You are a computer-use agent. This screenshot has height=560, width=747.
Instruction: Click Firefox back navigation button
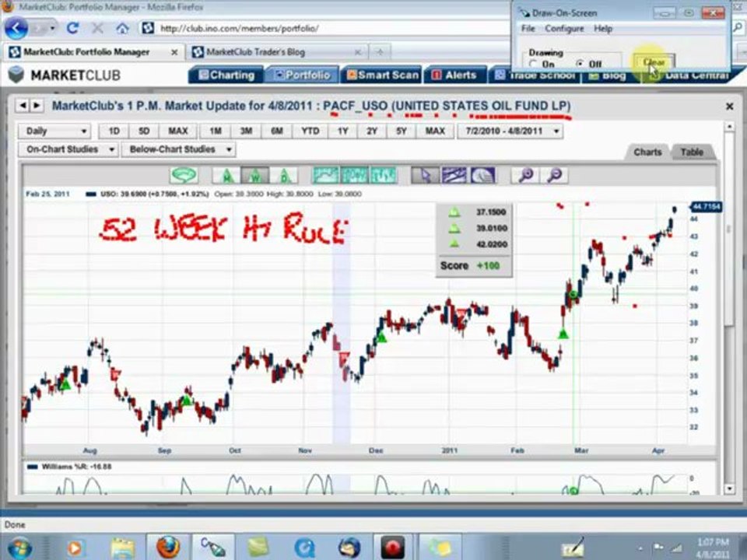[x=16, y=29]
